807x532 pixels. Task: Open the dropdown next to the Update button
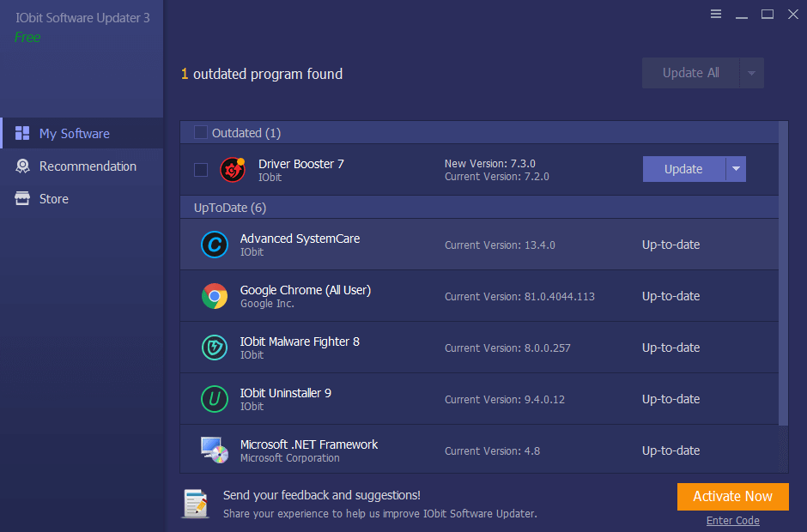tap(737, 169)
